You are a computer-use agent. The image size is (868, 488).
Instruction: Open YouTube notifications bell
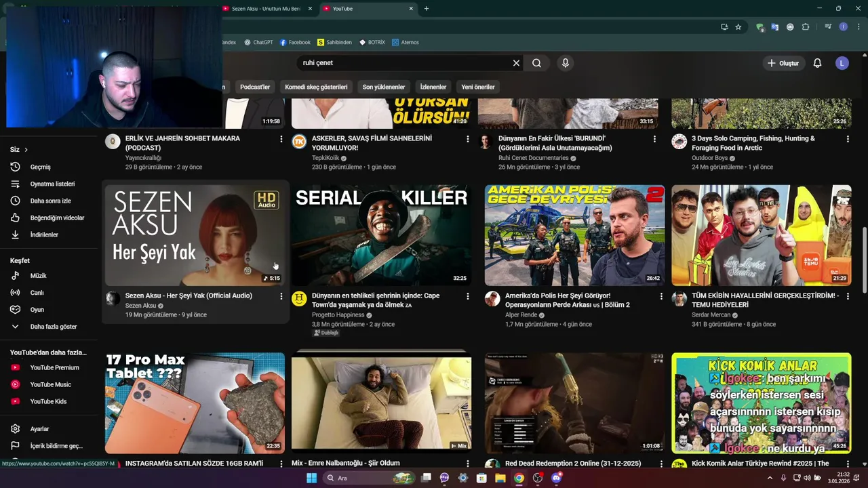point(817,63)
